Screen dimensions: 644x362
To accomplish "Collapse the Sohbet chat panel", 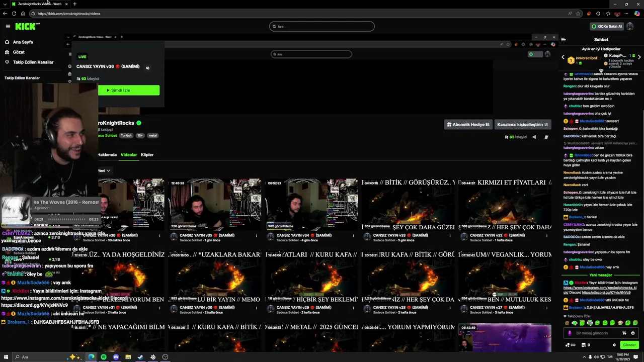I will 563,39.
